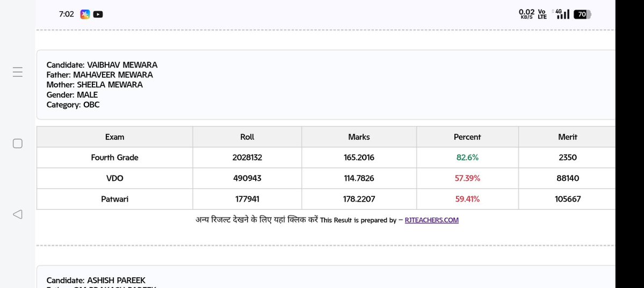Select the Roll column header
644x288 pixels.
(247, 137)
